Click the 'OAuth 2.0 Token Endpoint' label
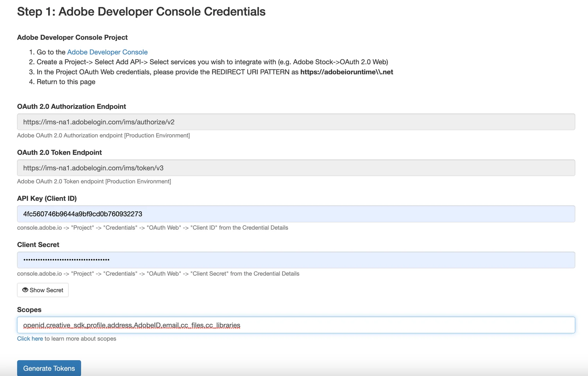Viewport: 588px width, 376px height. [x=60, y=153]
